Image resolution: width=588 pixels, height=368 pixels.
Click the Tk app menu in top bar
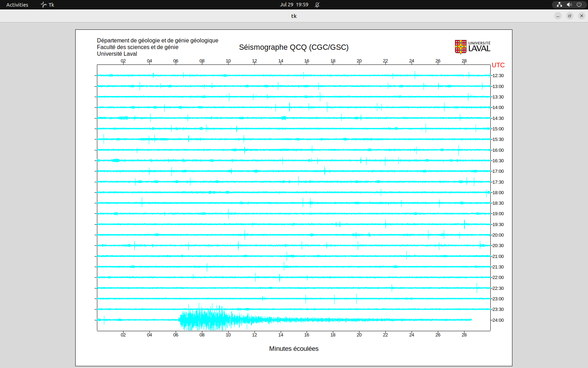[x=48, y=5]
